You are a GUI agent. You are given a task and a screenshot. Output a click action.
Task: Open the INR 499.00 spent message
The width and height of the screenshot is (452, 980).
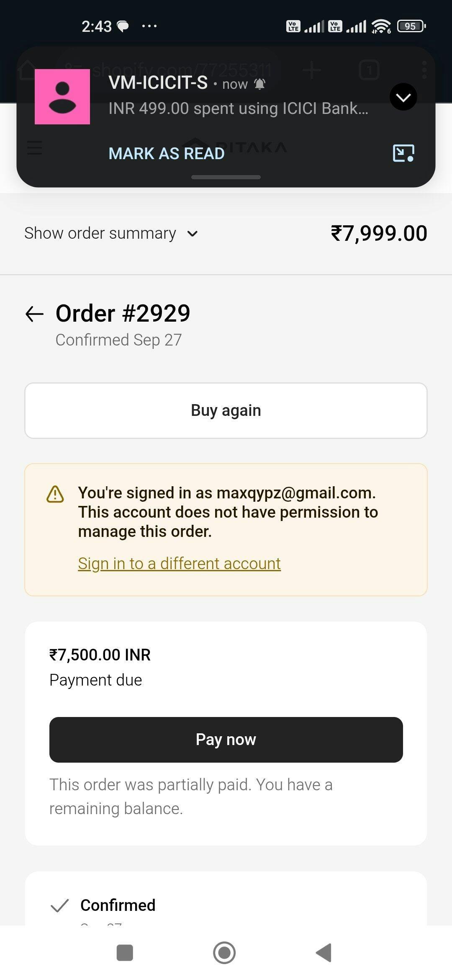(238, 108)
